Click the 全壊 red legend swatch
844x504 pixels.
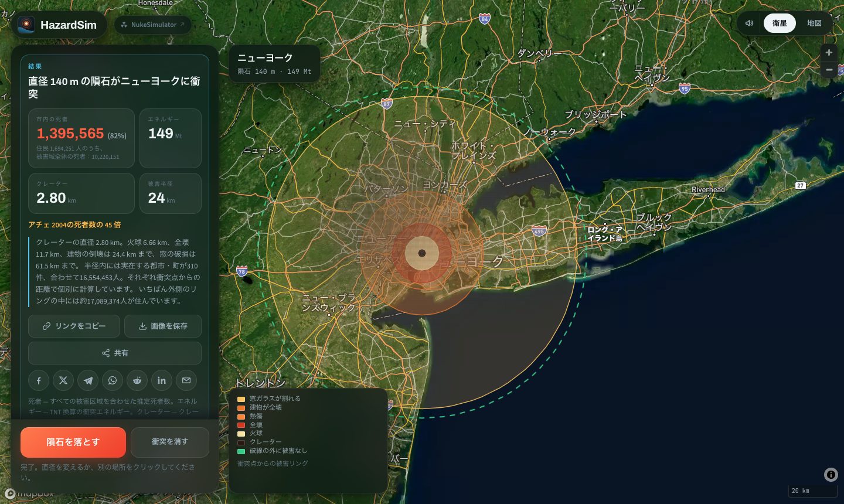241,425
